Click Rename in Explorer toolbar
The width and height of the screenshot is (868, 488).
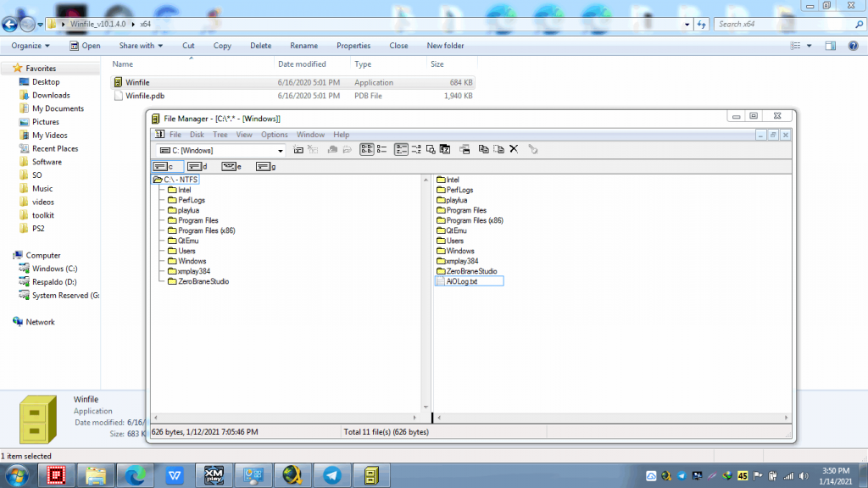304,46
